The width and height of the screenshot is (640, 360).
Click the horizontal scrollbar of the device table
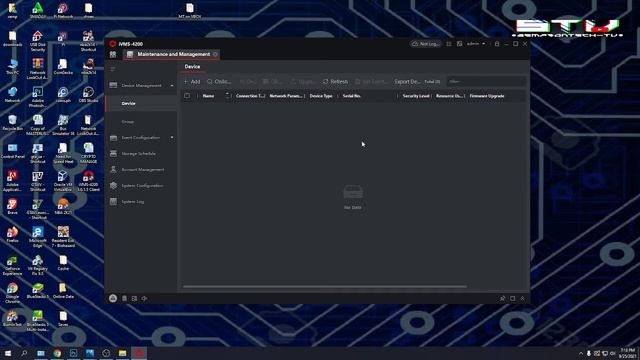tap(324, 287)
